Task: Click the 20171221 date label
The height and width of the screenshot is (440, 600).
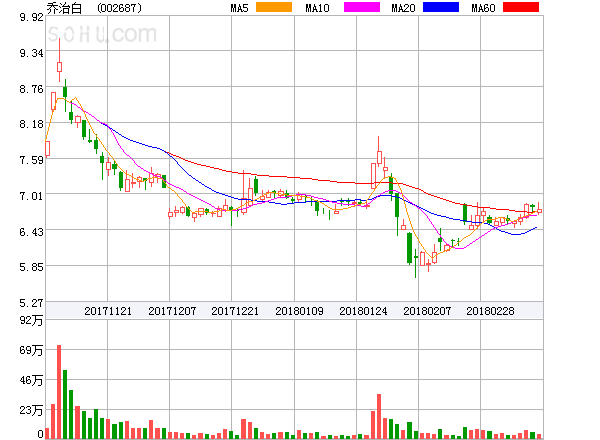Action: point(235,311)
